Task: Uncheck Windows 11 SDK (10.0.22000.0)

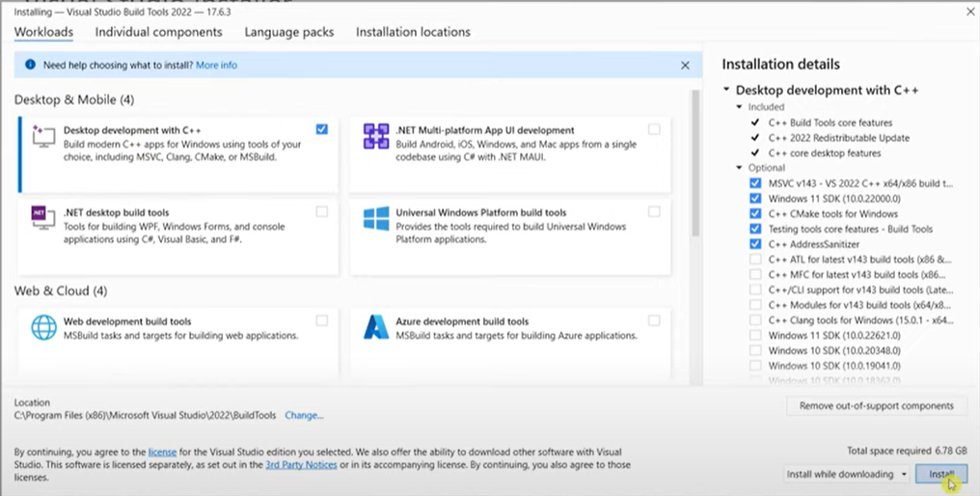Action: pos(755,198)
